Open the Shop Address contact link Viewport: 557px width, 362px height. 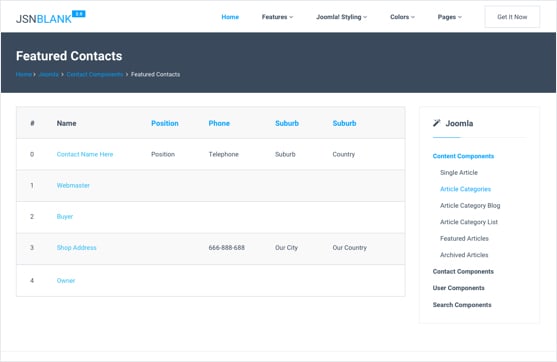tap(76, 248)
